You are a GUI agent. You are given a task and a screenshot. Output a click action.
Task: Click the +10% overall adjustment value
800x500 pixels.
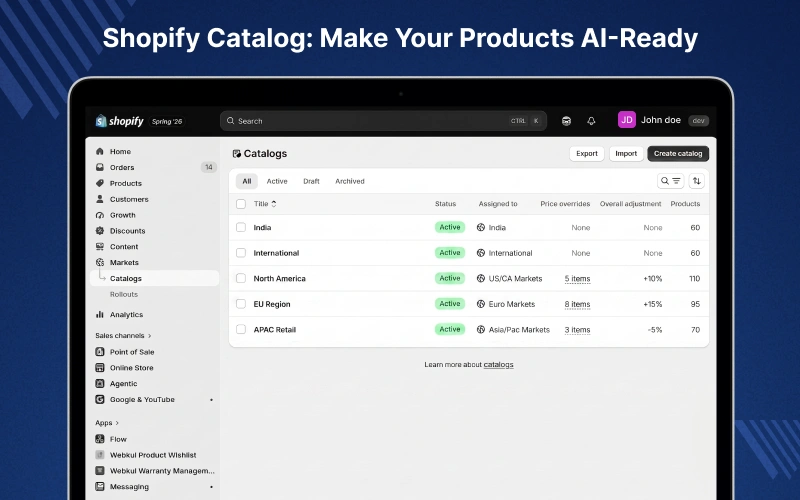point(653,279)
